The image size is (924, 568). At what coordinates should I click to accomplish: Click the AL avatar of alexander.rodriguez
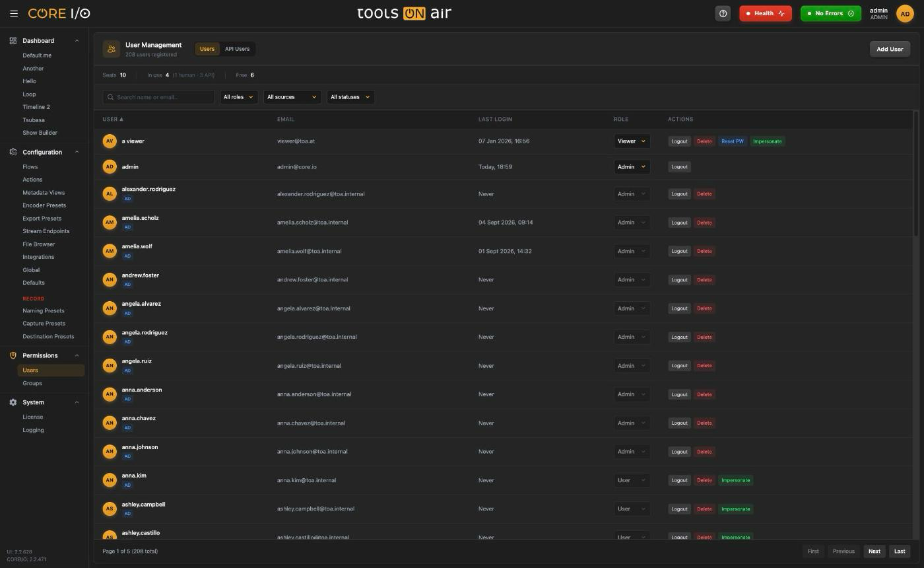click(110, 194)
